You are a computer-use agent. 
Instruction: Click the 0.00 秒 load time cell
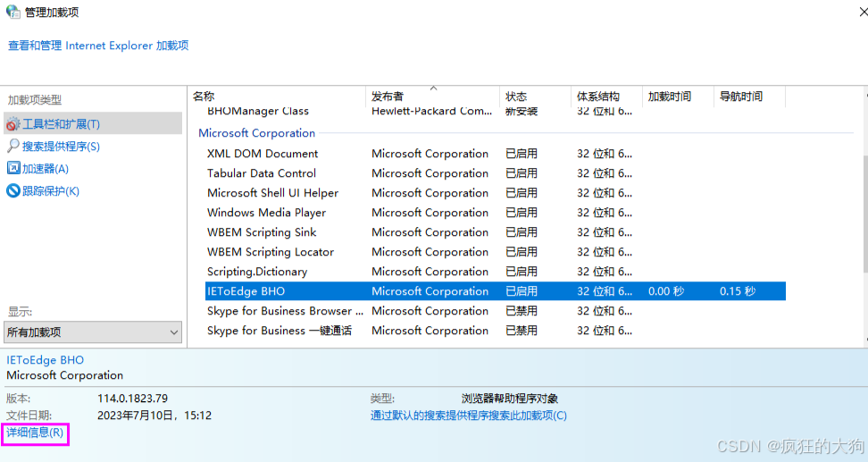click(666, 291)
